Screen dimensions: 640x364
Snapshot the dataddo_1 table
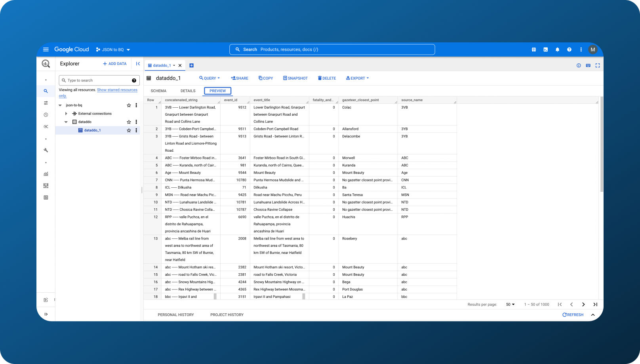pos(295,78)
